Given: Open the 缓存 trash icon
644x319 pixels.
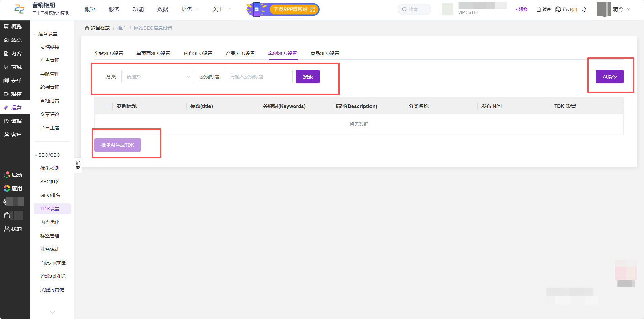Looking at the screenshot, I should tap(539, 9).
